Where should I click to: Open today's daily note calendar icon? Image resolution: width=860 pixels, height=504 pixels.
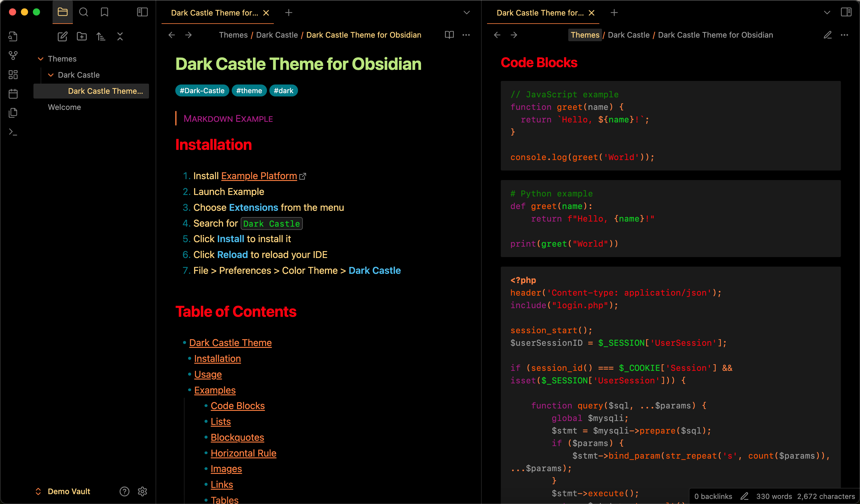tap(13, 94)
